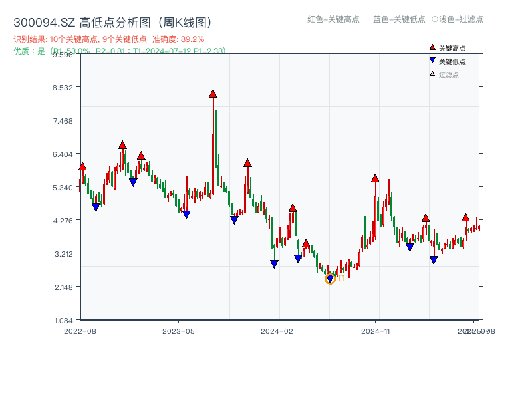Click the blue triangle icon beside 关键低点 legend
Viewport: 532px width, 399px height.
coord(432,61)
